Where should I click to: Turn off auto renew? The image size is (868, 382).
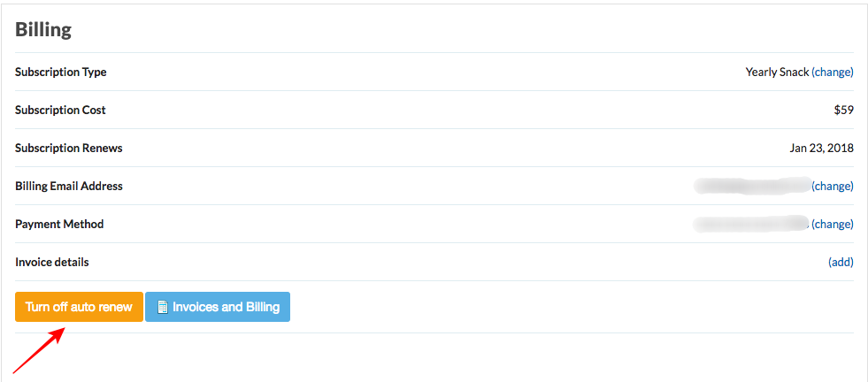79,307
